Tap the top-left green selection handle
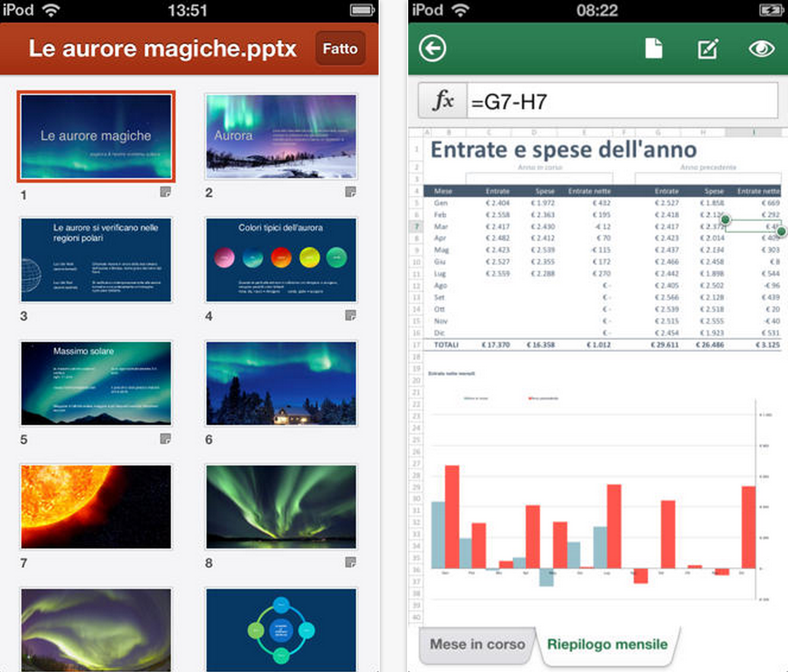Screen dimensions: 788x672 [725, 220]
